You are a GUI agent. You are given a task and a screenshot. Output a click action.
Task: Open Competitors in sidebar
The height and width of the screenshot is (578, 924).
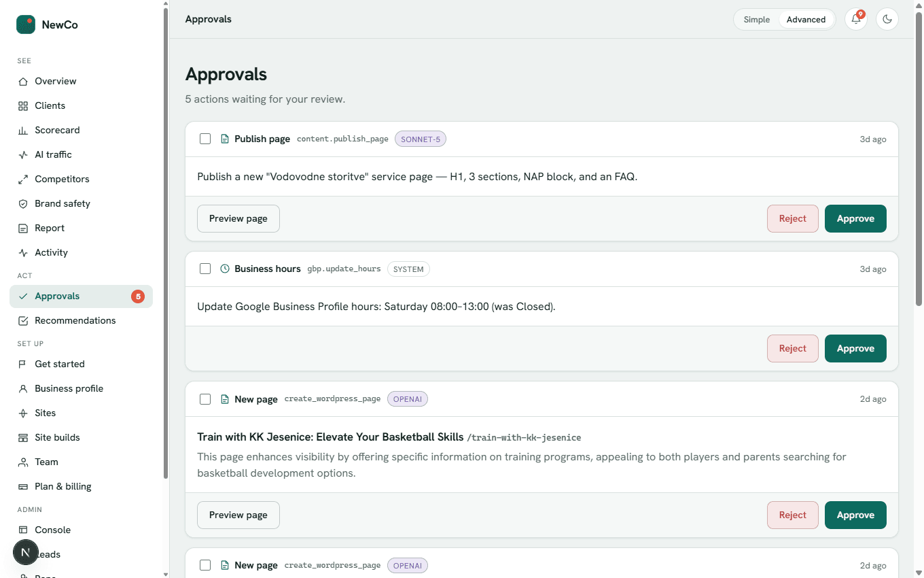[81, 179]
